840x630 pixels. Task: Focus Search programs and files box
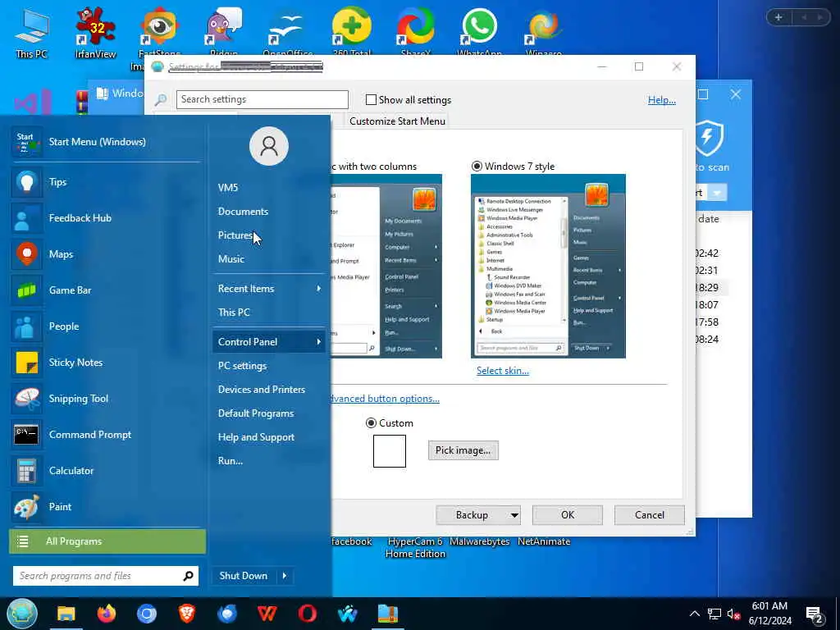click(x=106, y=576)
